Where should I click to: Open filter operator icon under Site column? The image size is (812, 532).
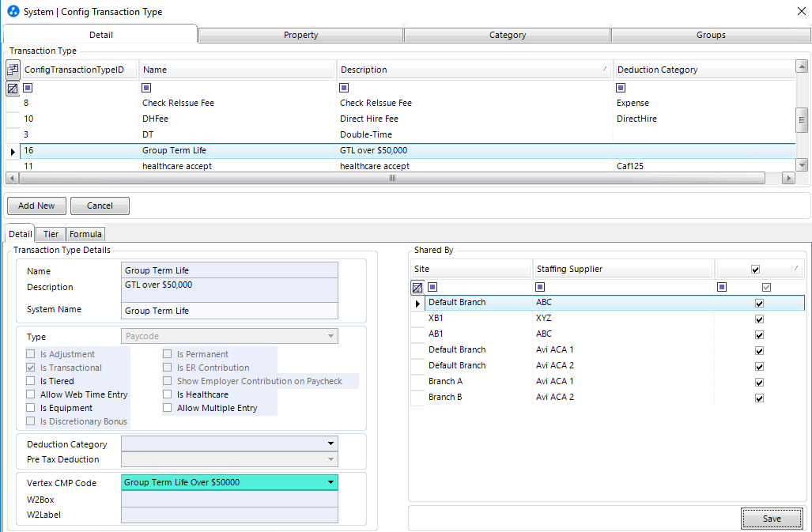click(433, 287)
